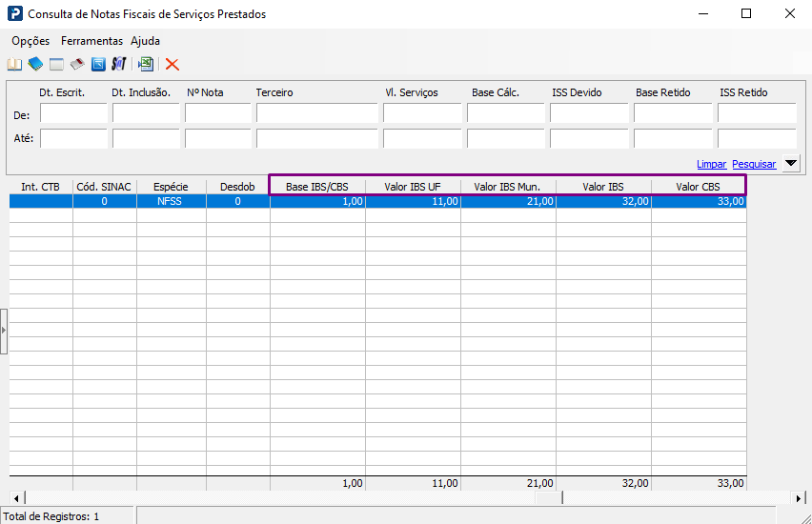Maximize the Consulta de Notas Fiscais window
This screenshot has height=524, width=812.
(x=746, y=13)
